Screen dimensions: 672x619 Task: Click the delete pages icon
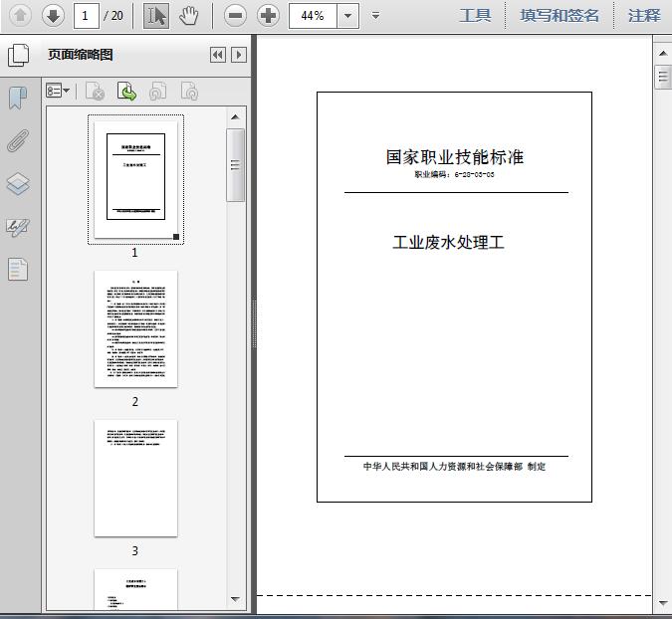coord(96,92)
